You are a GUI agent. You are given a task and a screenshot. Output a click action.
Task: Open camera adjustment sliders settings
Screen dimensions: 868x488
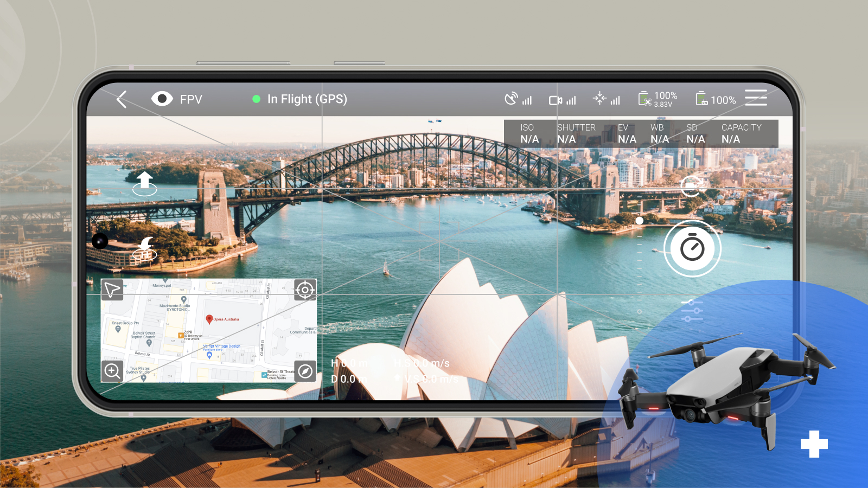[692, 311]
